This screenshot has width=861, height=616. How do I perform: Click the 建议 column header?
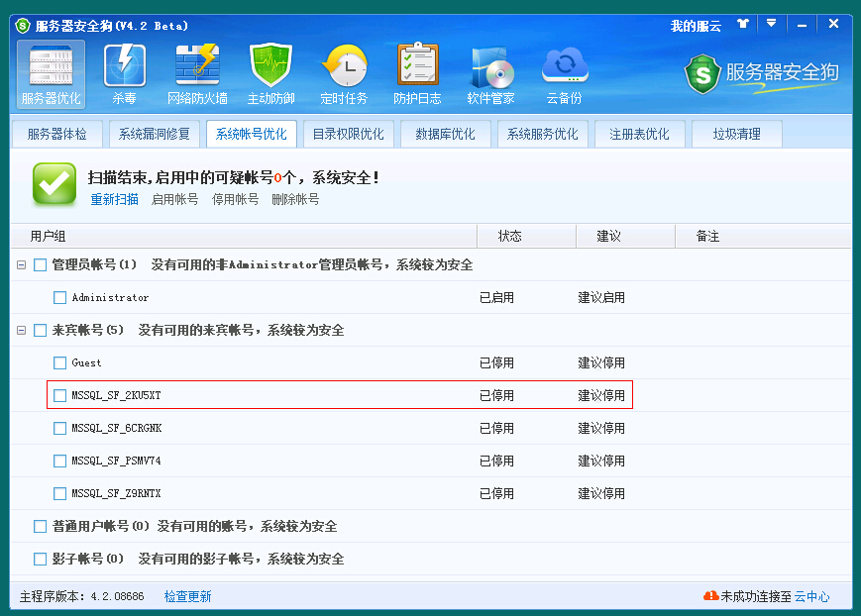pos(625,236)
